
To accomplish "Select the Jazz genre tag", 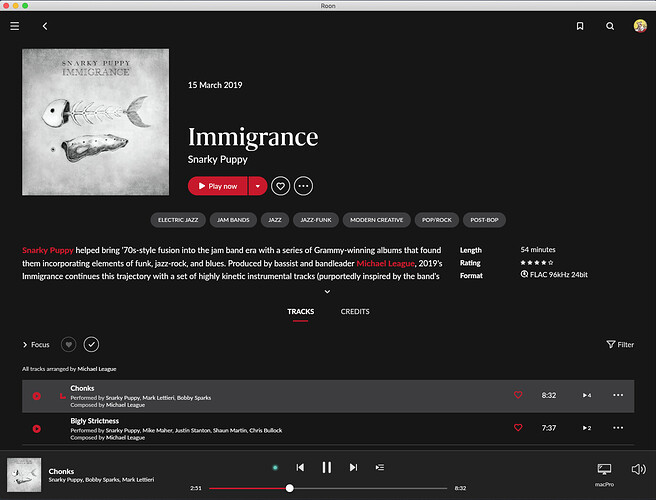I will click(275, 220).
